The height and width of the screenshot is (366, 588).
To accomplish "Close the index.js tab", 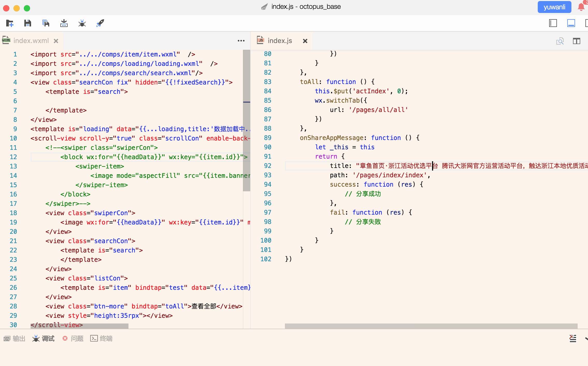I will 305,41.
